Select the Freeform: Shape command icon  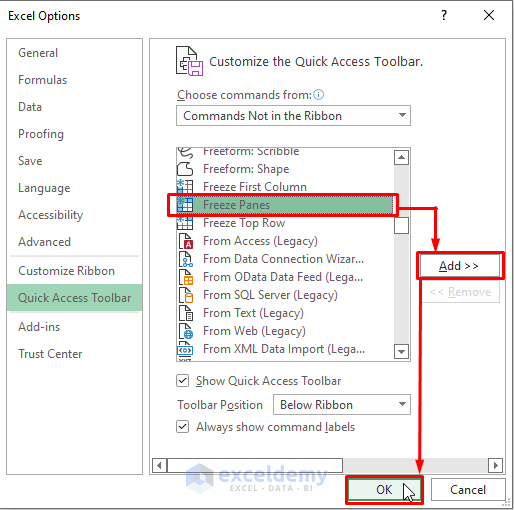pyautogui.click(x=185, y=169)
